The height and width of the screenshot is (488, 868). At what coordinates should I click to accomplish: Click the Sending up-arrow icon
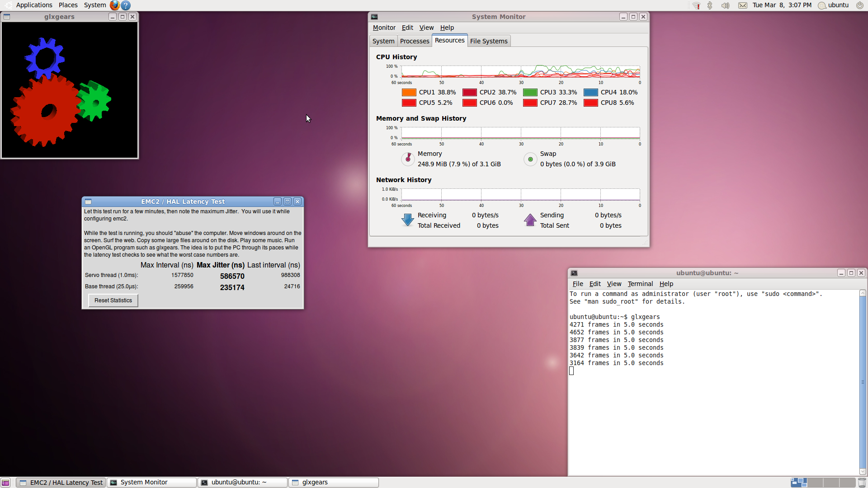530,220
